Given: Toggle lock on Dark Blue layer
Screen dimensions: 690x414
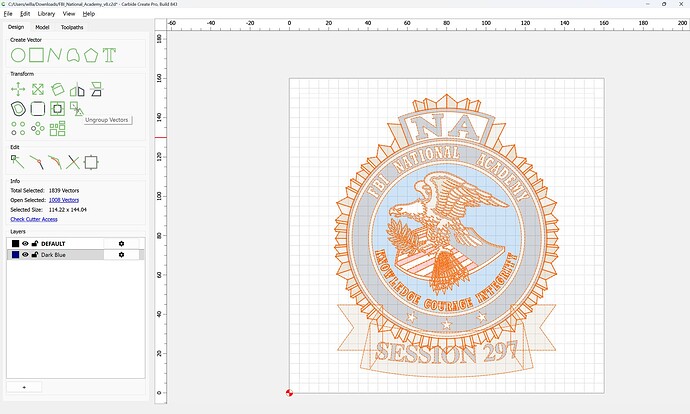Looking at the screenshot, I should (x=35, y=255).
